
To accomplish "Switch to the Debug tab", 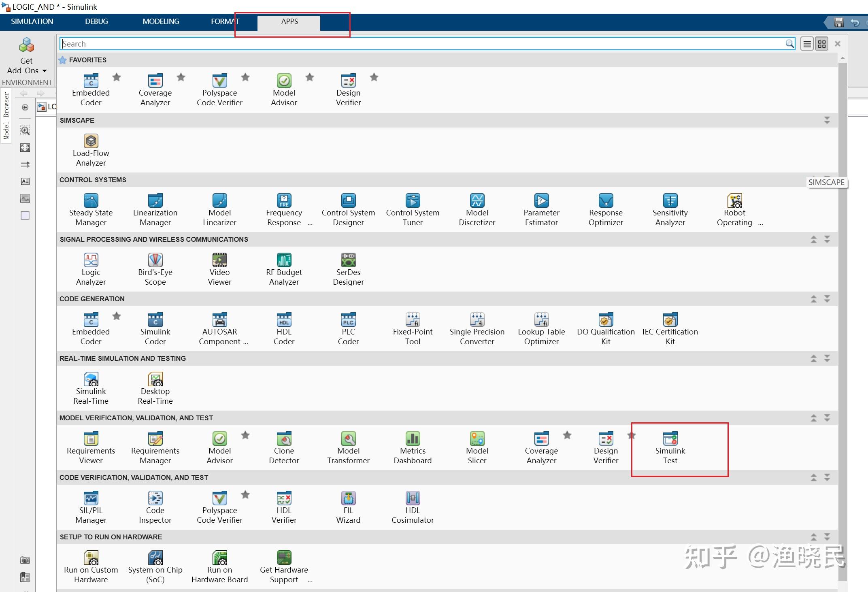I will (96, 21).
